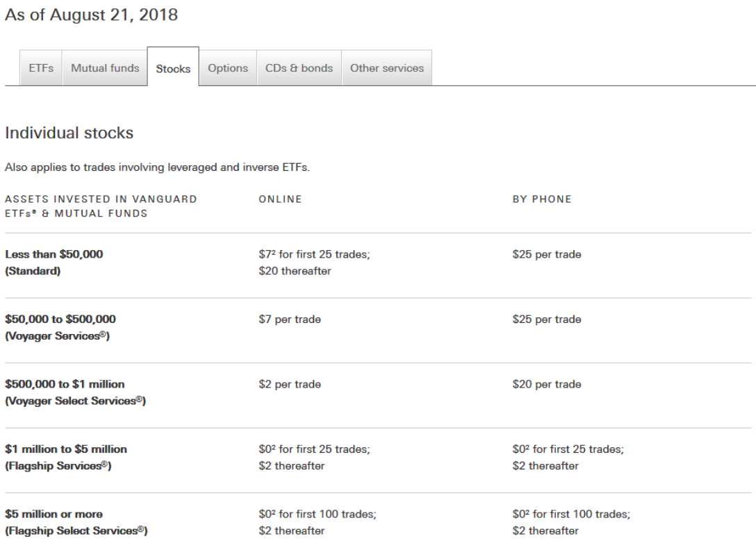Switch to the ETFs tab
Image resolution: width=756 pixels, height=550 pixels.
[41, 68]
